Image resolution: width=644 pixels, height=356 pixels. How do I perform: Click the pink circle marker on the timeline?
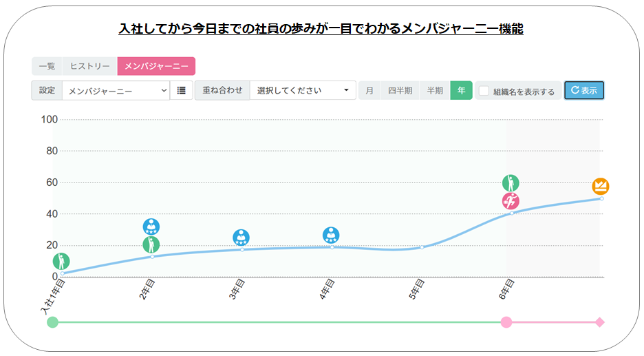(x=506, y=322)
